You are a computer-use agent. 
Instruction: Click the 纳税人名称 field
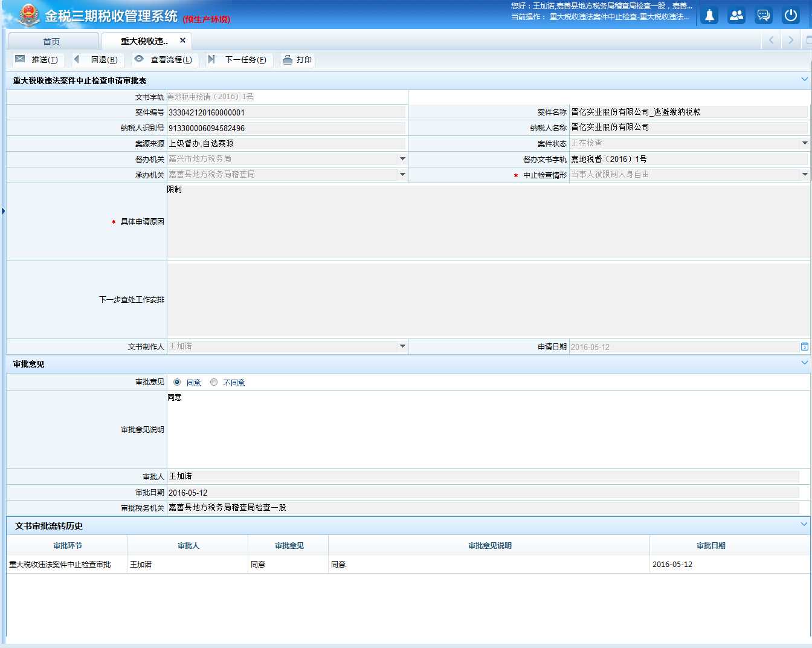click(689, 128)
